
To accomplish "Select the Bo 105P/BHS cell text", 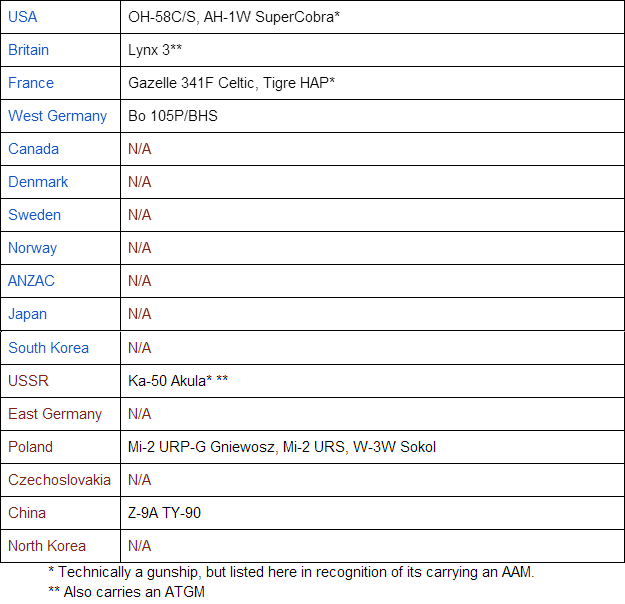I will coord(173,116).
